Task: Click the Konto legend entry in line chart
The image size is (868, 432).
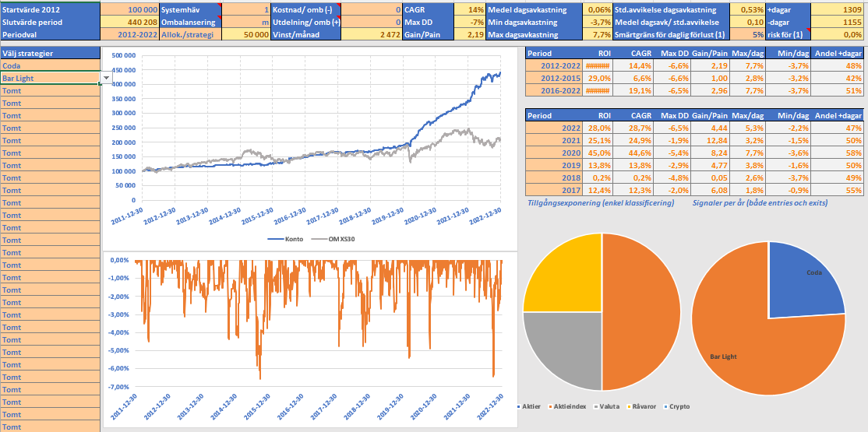Action: click(287, 239)
